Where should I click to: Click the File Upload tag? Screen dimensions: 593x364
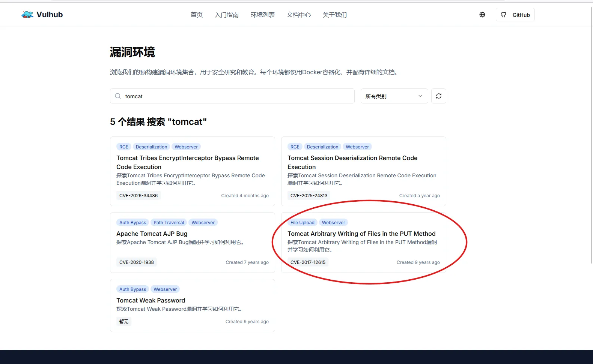coord(303,222)
